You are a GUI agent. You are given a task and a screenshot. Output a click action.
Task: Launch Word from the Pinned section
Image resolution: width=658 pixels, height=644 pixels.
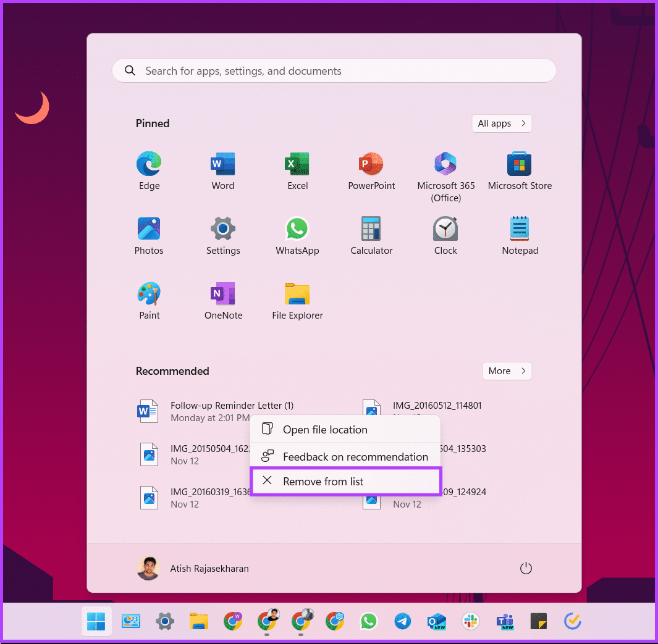click(x=223, y=171)
